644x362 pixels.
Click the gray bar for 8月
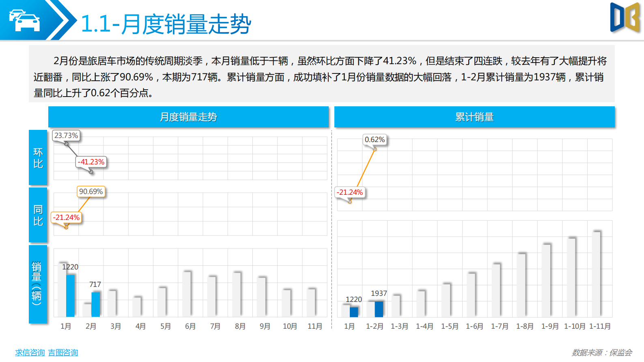[x=237, y=295]
